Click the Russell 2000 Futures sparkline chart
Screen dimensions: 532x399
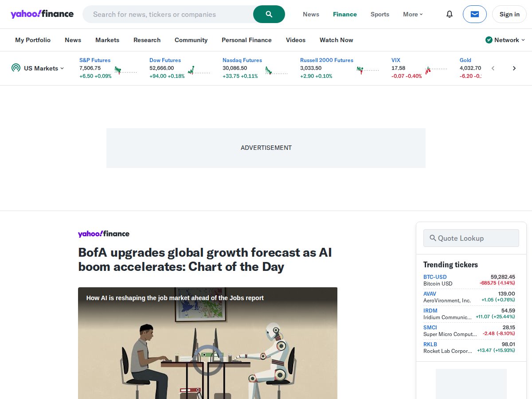click(x=368, y=70)
